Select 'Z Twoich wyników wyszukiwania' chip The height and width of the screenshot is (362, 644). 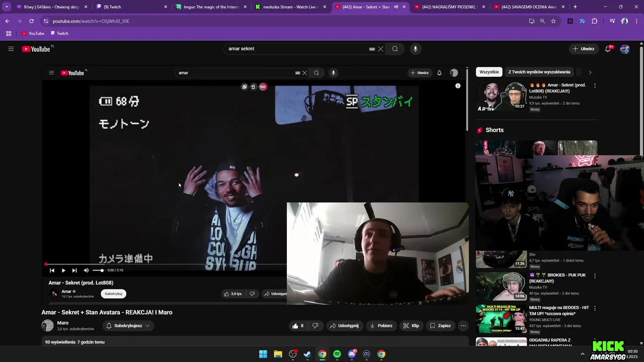(539, 72)
